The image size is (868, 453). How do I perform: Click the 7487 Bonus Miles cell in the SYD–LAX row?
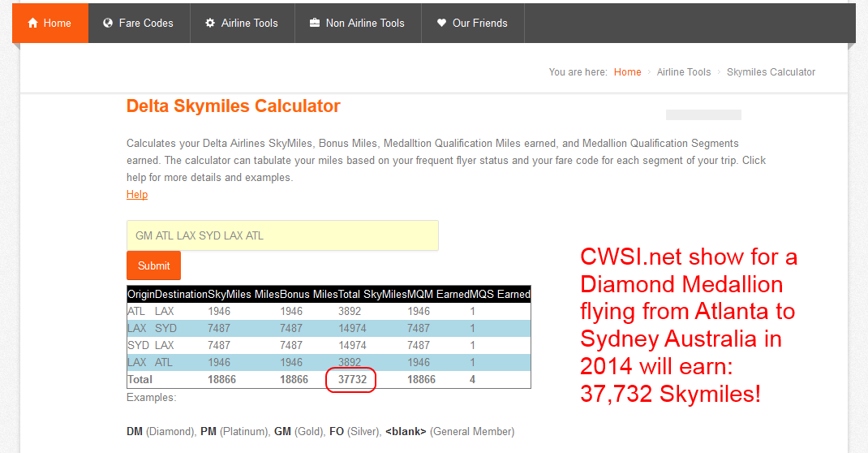[291, 345]
